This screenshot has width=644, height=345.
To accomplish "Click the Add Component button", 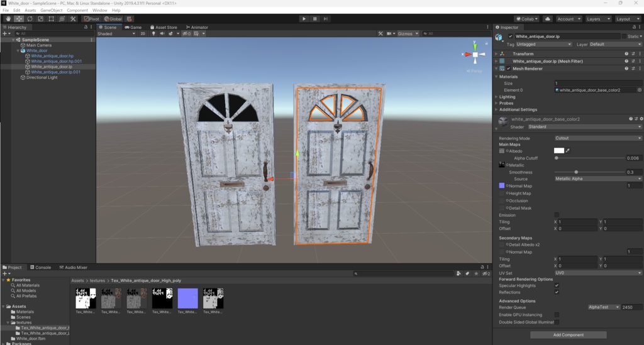I will tap(568, 335).
